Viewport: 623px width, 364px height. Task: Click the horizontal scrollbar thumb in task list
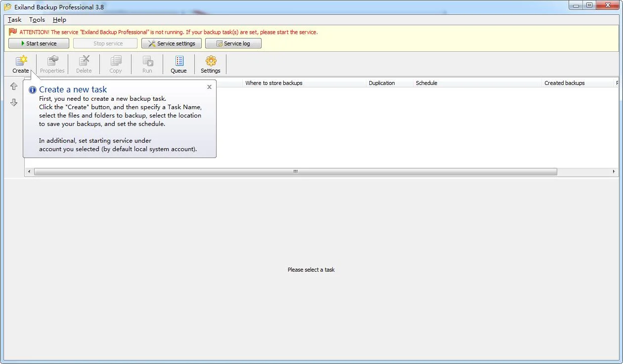click(x=296, y=172)
